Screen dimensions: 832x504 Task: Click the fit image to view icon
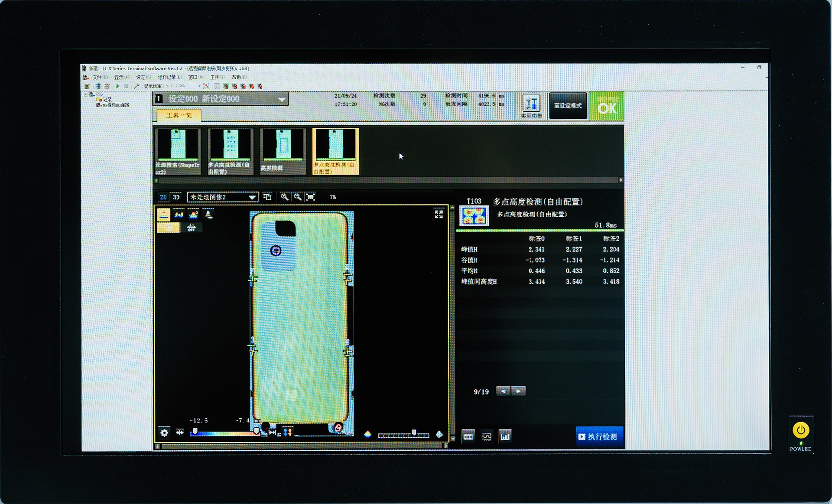(311, 197)
